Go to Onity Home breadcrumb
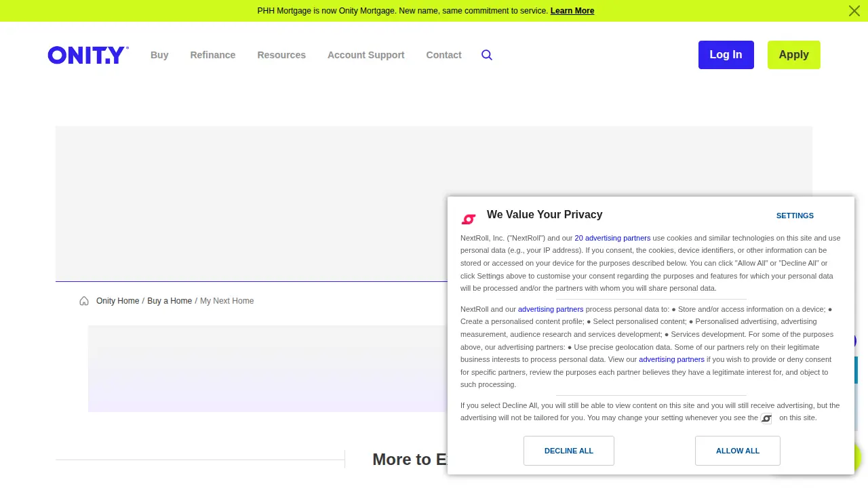This screenshot has width=868, height=488. 117,301
